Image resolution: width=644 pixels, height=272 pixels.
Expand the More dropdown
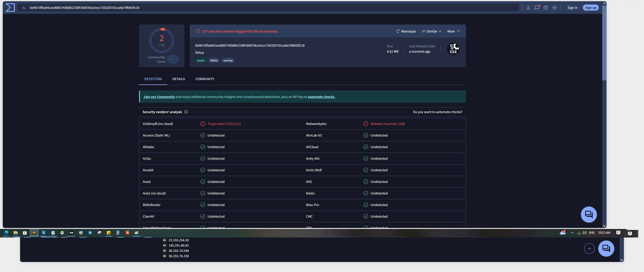click(x=453, y=31)
